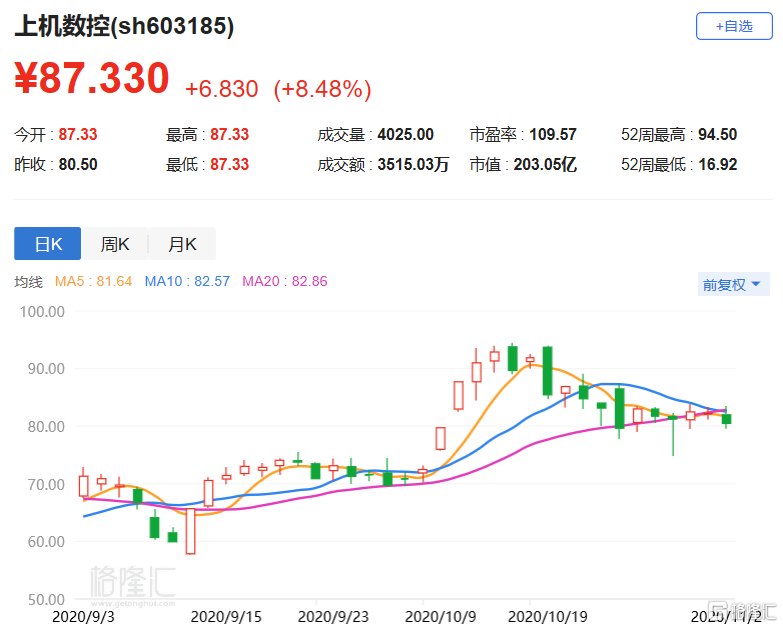Click 成交额 turnover 3515.03万
Viewport: 783px width, 628px height.
[413, 164]
